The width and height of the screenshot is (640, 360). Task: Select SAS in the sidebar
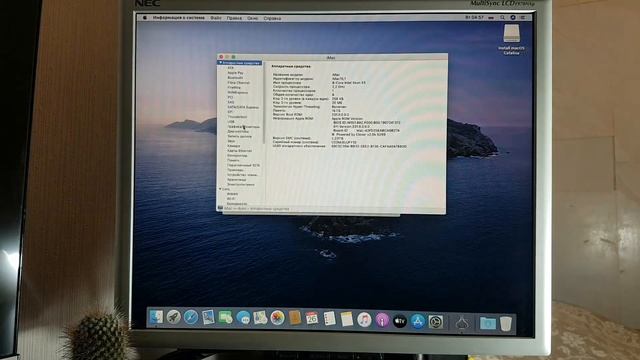231,102
